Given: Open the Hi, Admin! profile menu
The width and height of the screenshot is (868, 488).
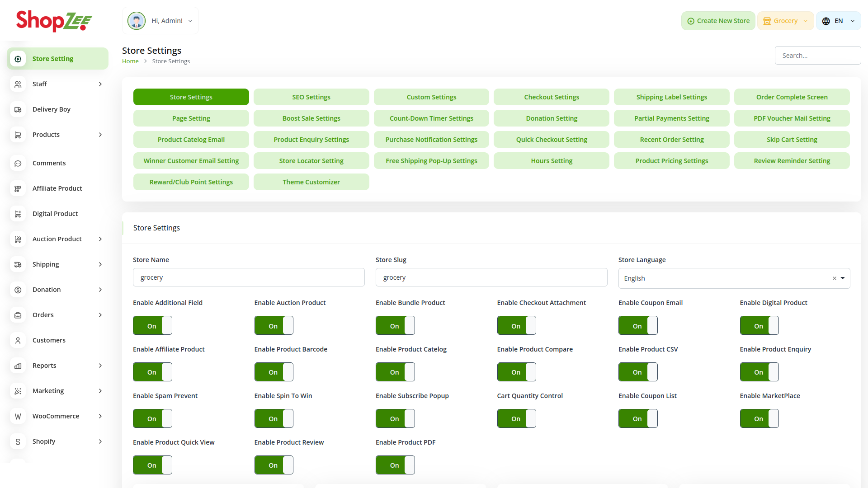Looking at the screenshot, I should click(160, 21).
